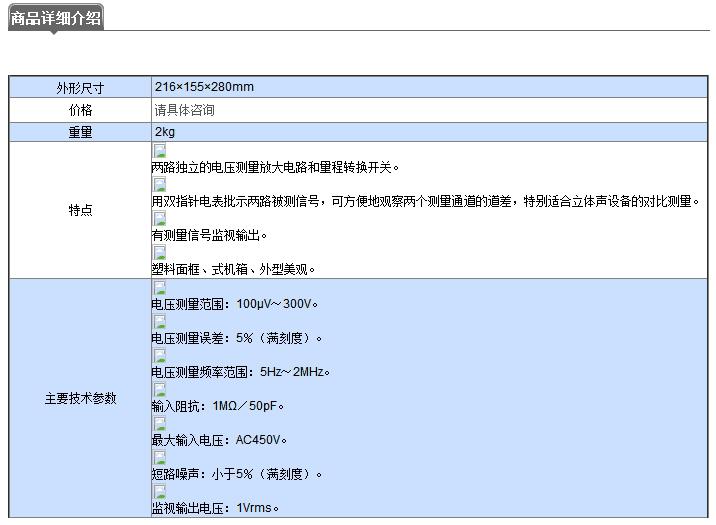The image size is (716, 525).
Task: Click the 主要技术参数 row label cell
Action: tap(80, 398)
